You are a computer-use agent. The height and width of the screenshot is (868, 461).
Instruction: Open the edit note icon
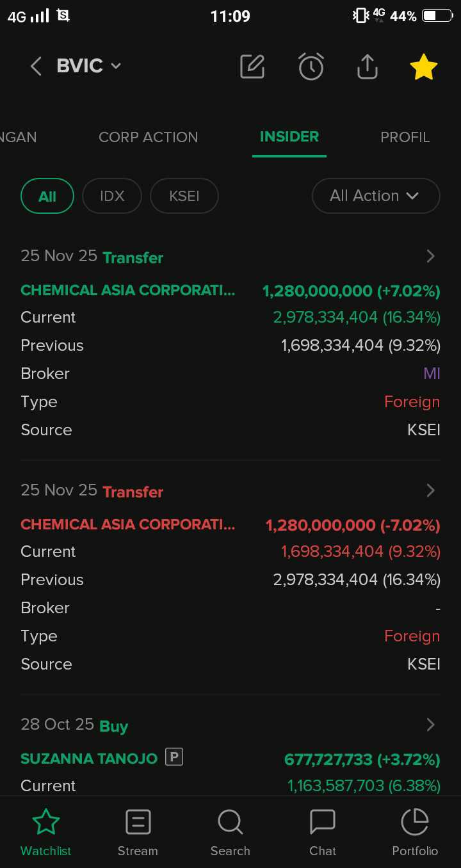[x=252, y=66]
